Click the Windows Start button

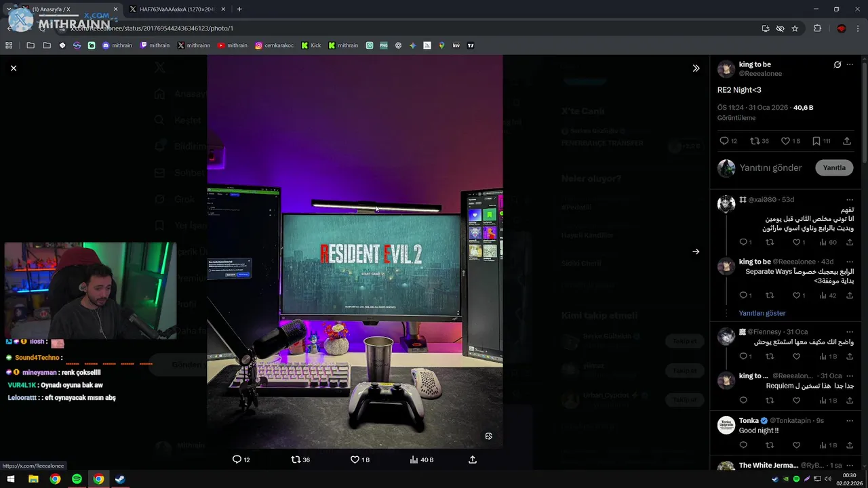coord(11,479)
